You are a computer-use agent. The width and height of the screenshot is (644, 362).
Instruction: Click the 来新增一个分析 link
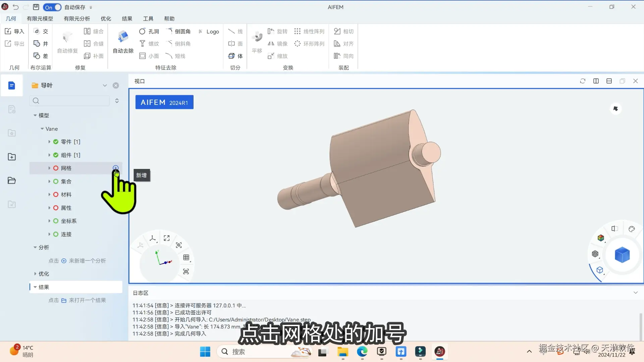(87, 261)
